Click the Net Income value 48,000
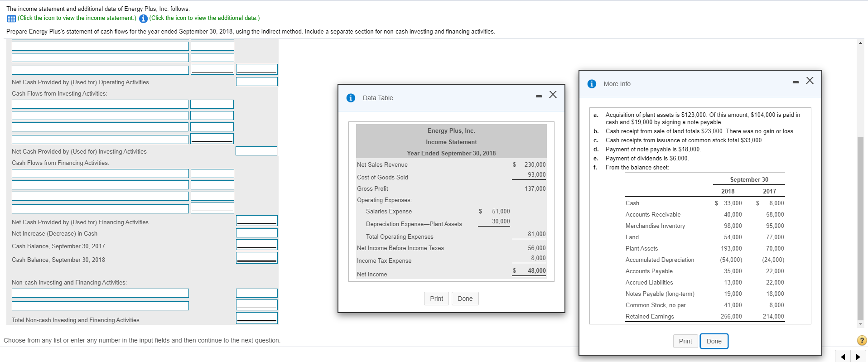868x362 pixels. (x=537, y=270)
